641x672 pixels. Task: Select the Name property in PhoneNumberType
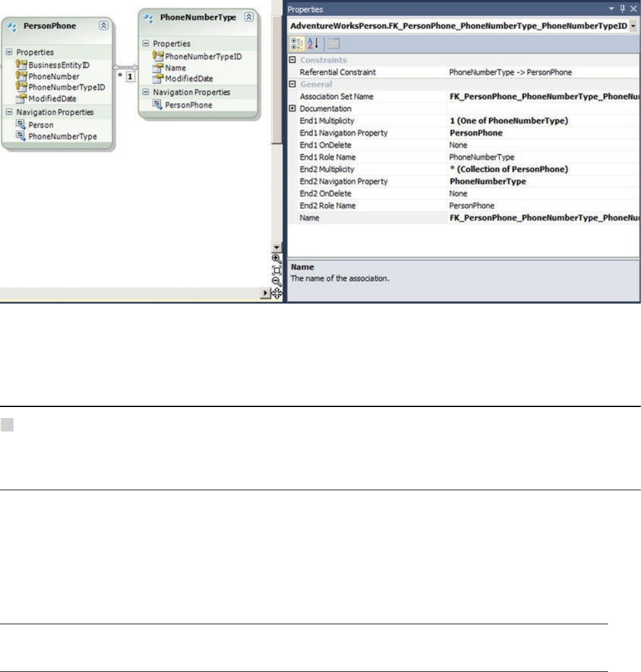(175, 68)
